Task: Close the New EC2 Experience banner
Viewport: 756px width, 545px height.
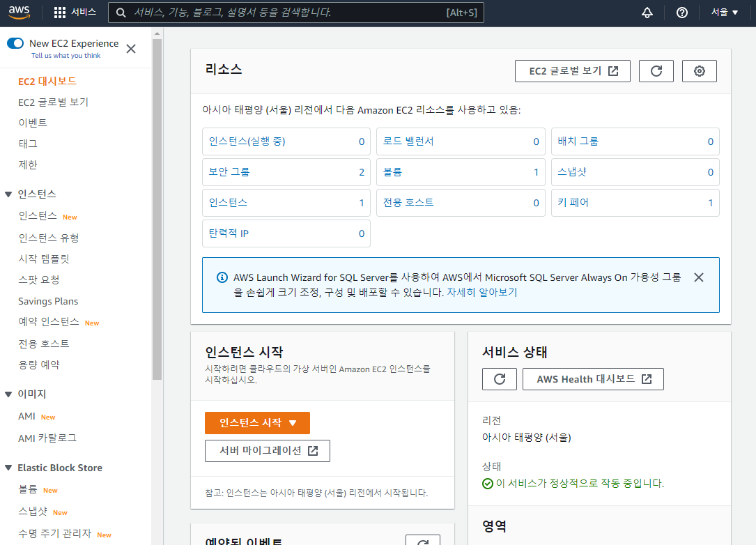Action: (131, 49)
